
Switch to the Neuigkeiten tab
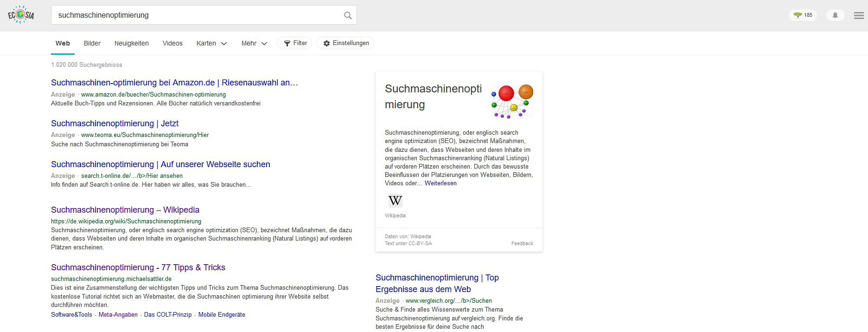click(132, 43)
